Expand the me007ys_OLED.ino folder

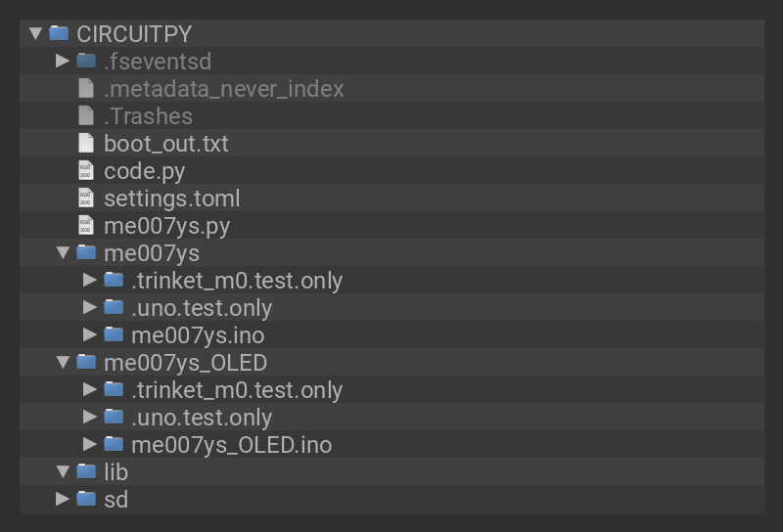pos(90,445)
